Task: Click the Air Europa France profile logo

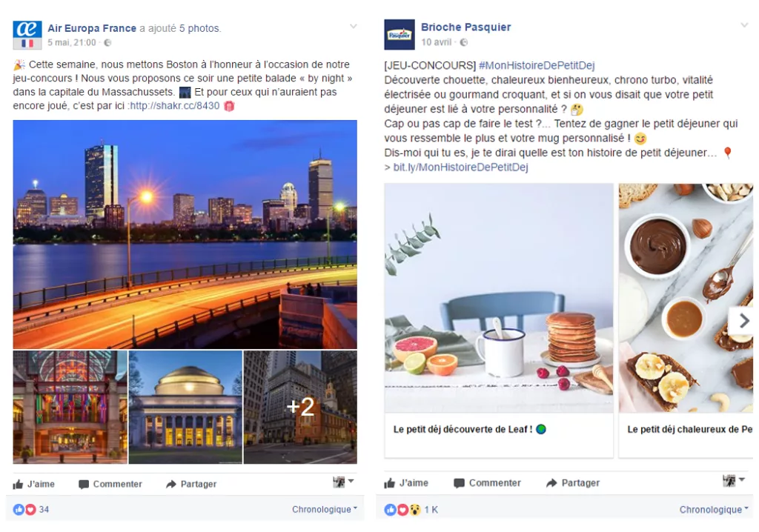Action: [27, 35]
